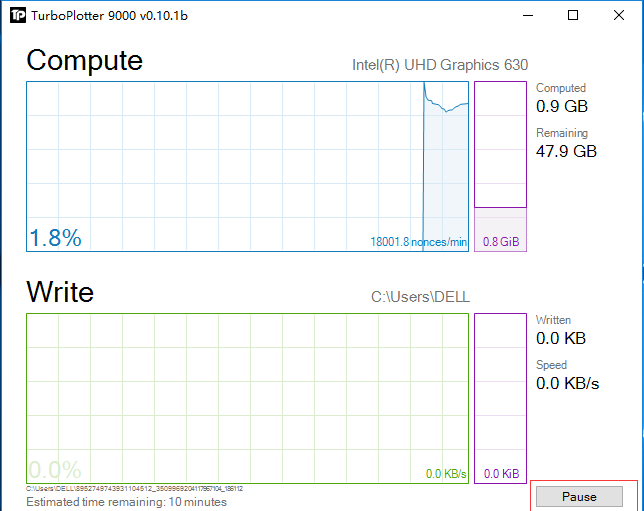
Task: Click the Compute nonces/min graph
Action: click(x=247, y=166)
